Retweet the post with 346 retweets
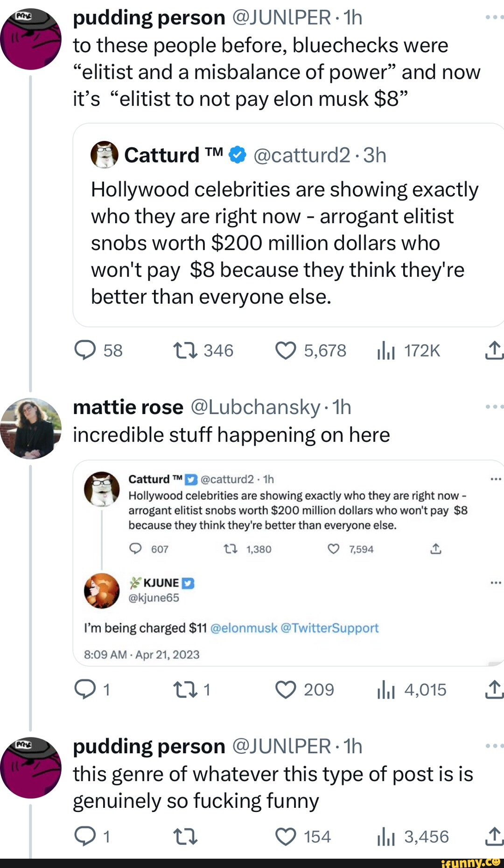The width and height of the screenshot is (504, 868). [x=185, y=350]
